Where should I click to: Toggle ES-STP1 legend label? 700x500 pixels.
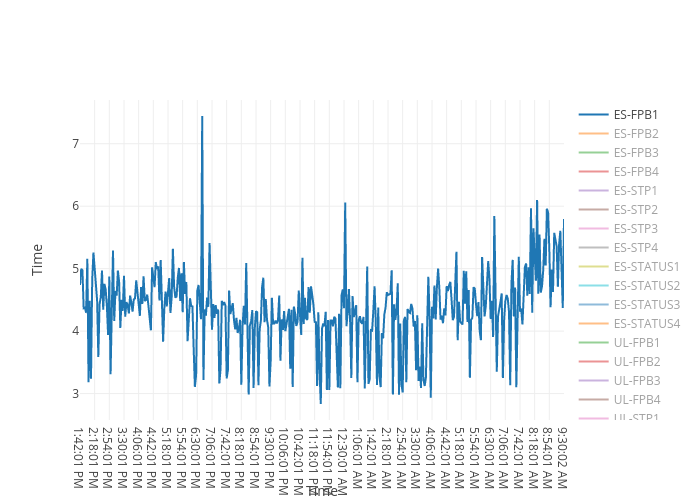click(635, 191)
